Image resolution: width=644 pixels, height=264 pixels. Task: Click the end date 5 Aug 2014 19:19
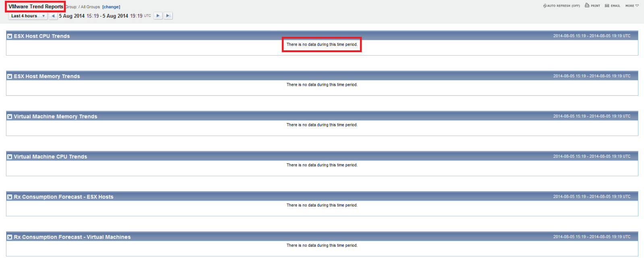tap(122, 16)
